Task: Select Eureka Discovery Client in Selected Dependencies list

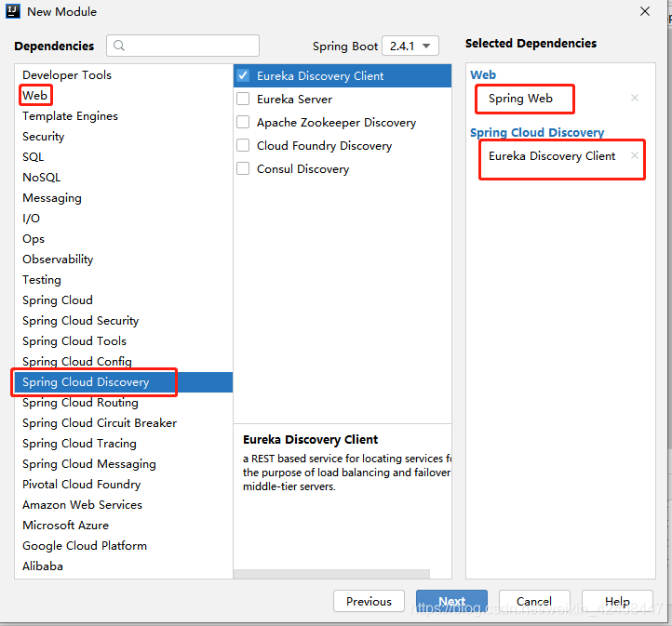Action: point(552,156)
